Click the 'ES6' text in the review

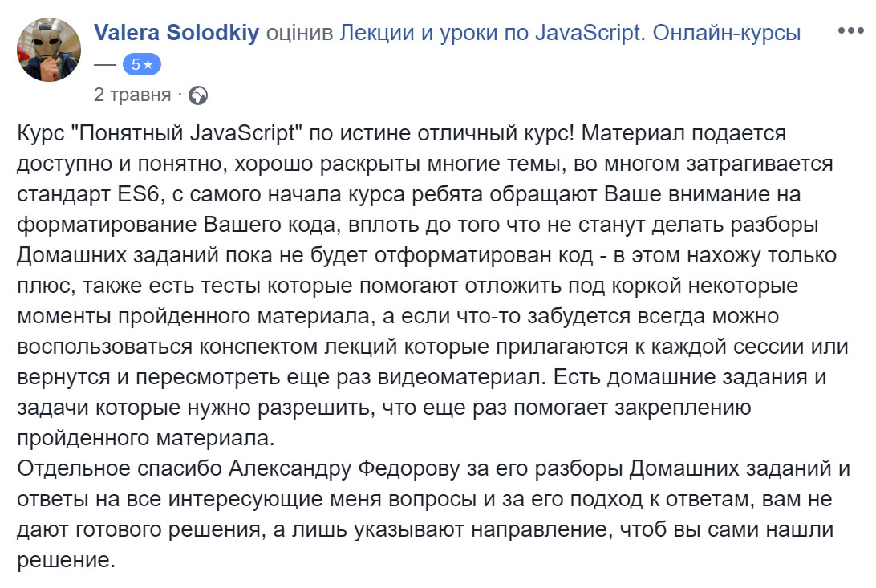pos(138,194)
